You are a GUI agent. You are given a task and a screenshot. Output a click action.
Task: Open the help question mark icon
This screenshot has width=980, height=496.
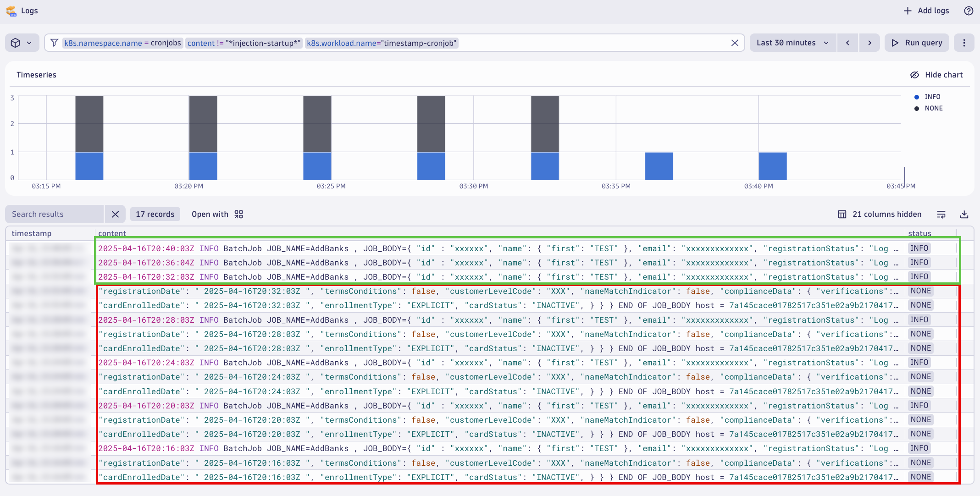[x=969, y=11]
